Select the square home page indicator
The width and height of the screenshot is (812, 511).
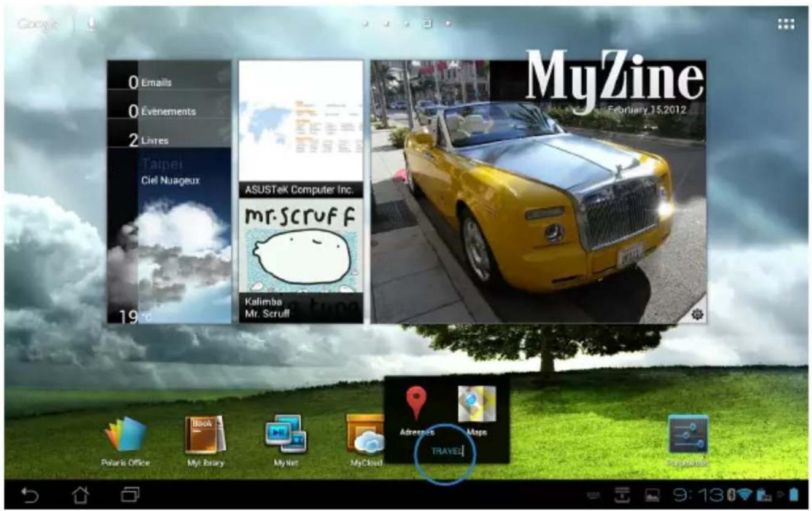coord(427,24)
